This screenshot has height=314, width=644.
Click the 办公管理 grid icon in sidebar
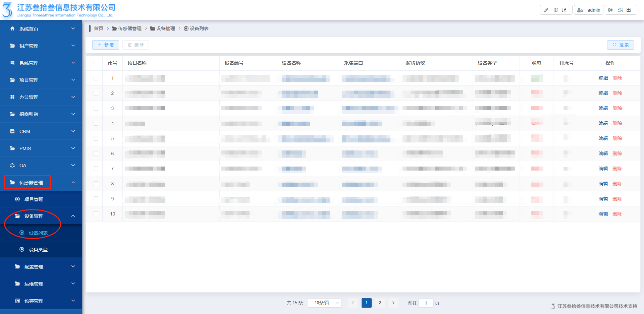click(12, 97)
